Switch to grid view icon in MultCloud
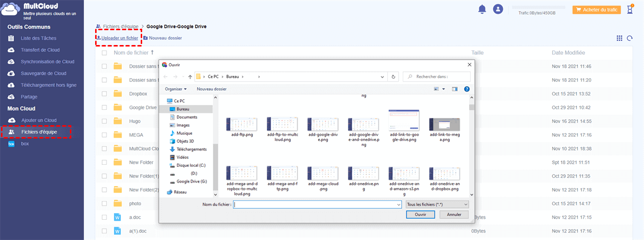This screenshot has height=240, width=644. tap(619, 38)
